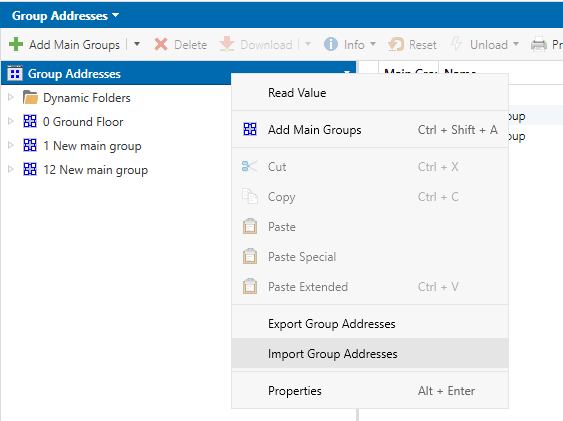Viewport: 563px width, 421px height.
Task: Click the Download arrow icon in toolbar
Action: [227, 45]
